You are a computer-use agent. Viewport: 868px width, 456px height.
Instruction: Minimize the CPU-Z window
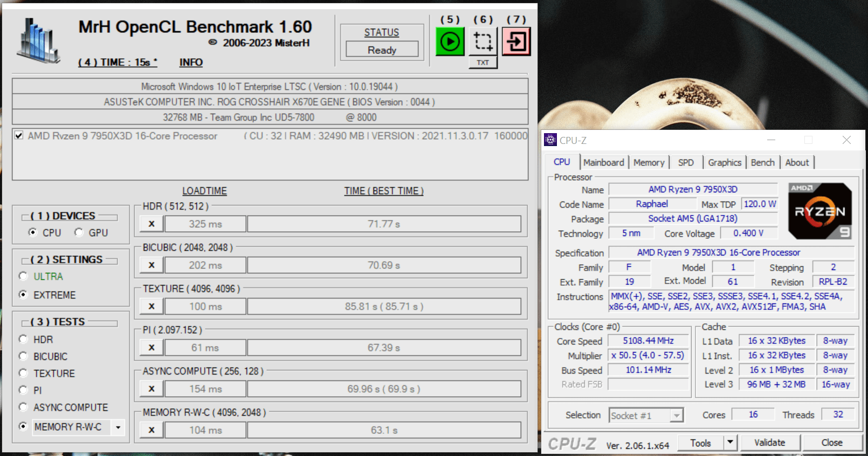click(x=771, y=140)
